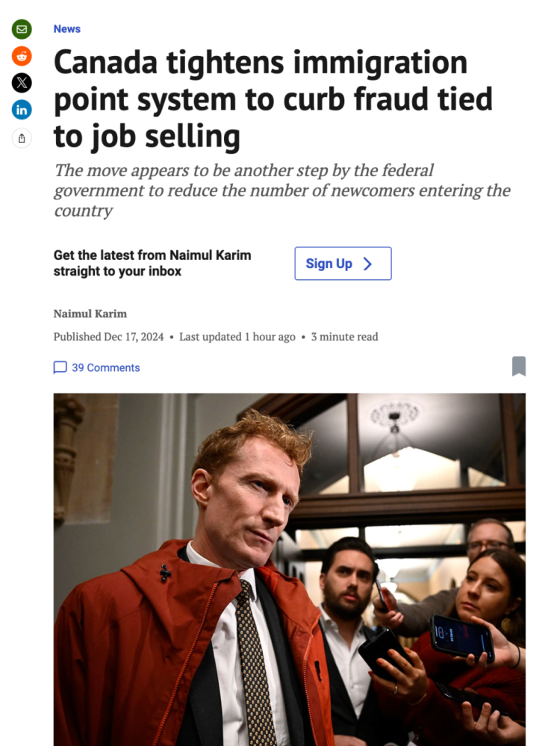Image resolution: width=560 pixels, height=746 pixels.
Task: Click the Sign Up chevron arrow
Action: coord(367,264)
